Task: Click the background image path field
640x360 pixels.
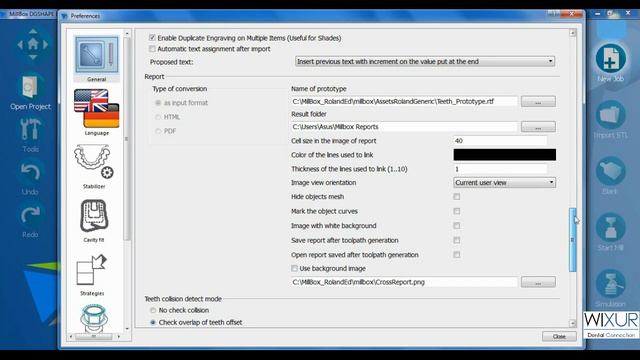Action: click(x=404, y=282)
